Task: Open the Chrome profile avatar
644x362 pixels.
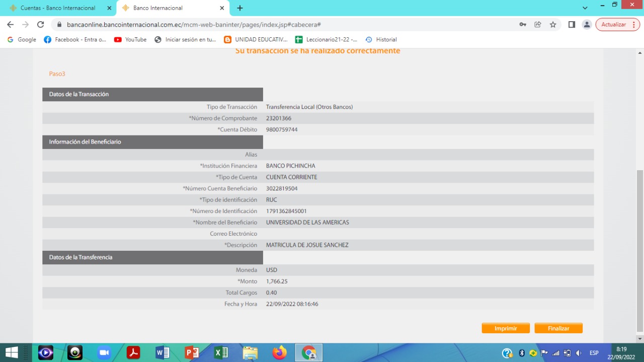Action: point(587,25)
